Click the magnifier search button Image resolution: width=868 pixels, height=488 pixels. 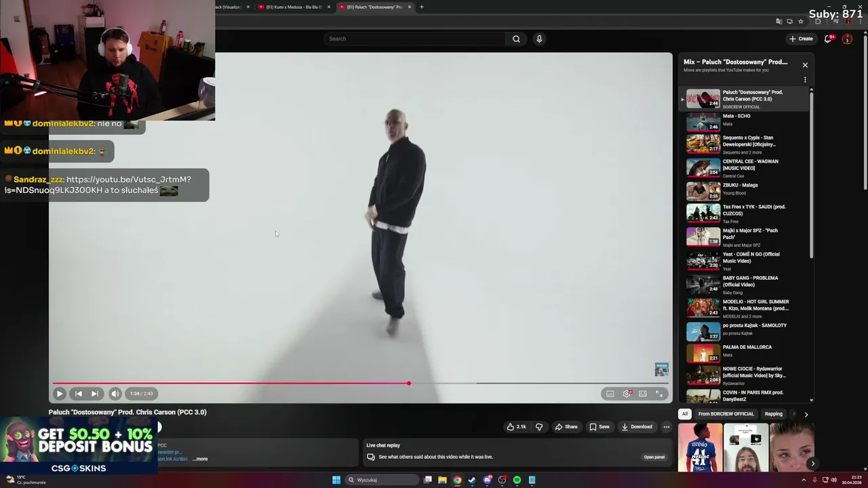516,39
